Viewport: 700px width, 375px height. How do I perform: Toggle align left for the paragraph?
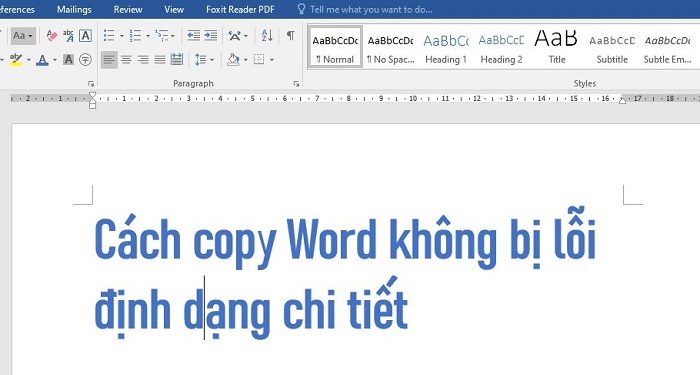[x=109, y=59]
